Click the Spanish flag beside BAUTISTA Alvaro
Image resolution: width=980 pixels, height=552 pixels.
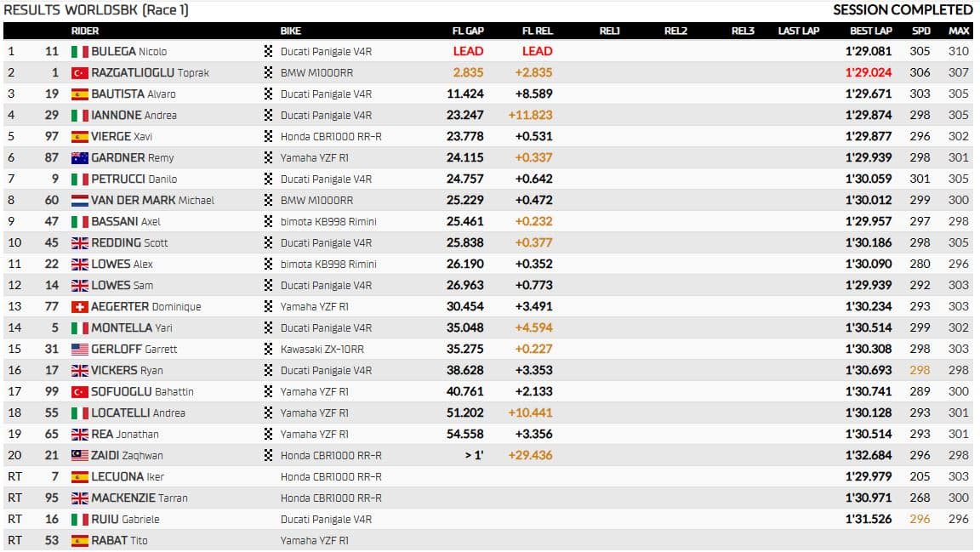pyautogui.click(x=79, y=94)
